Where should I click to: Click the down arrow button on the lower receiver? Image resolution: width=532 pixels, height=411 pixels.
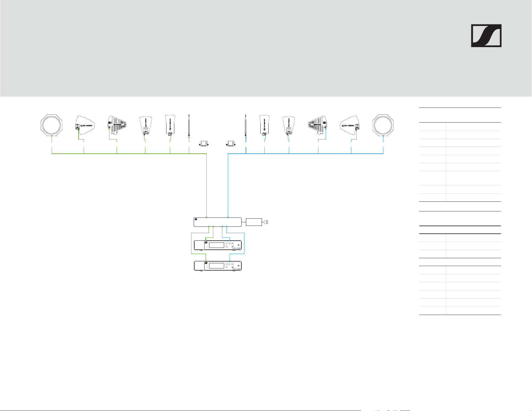(x=227, y=267)
